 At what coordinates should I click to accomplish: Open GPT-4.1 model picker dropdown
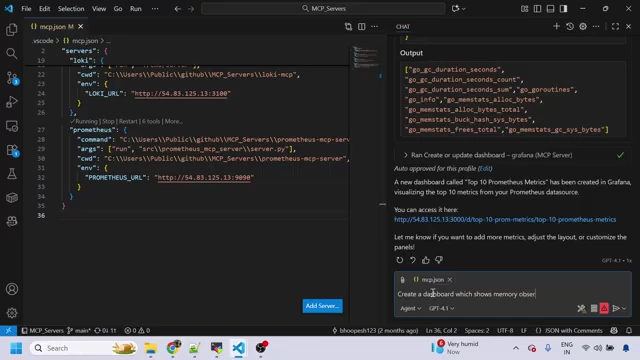tap(441, 309)
